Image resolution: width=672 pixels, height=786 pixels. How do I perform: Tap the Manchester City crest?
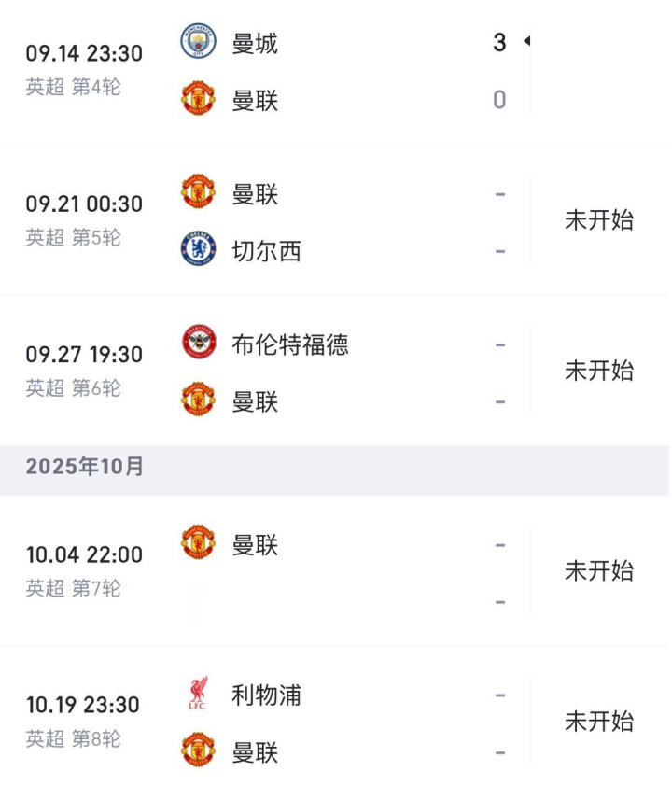coord(198,42)
